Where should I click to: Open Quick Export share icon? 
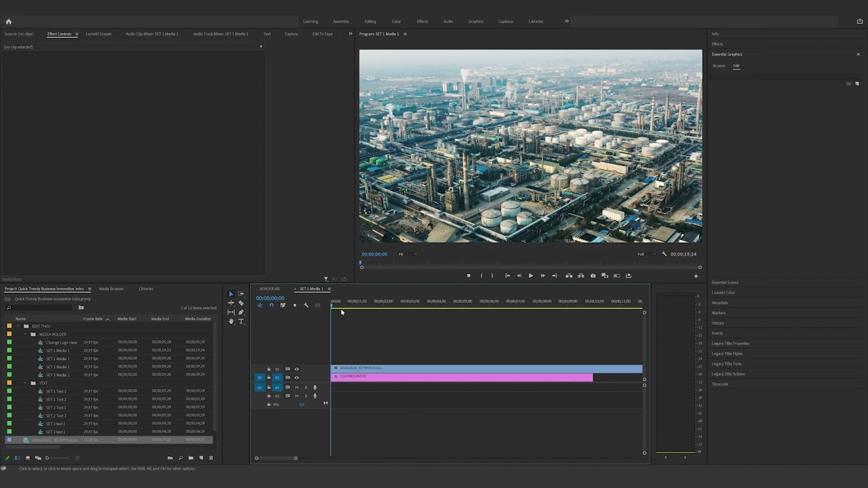pos(860,22)
